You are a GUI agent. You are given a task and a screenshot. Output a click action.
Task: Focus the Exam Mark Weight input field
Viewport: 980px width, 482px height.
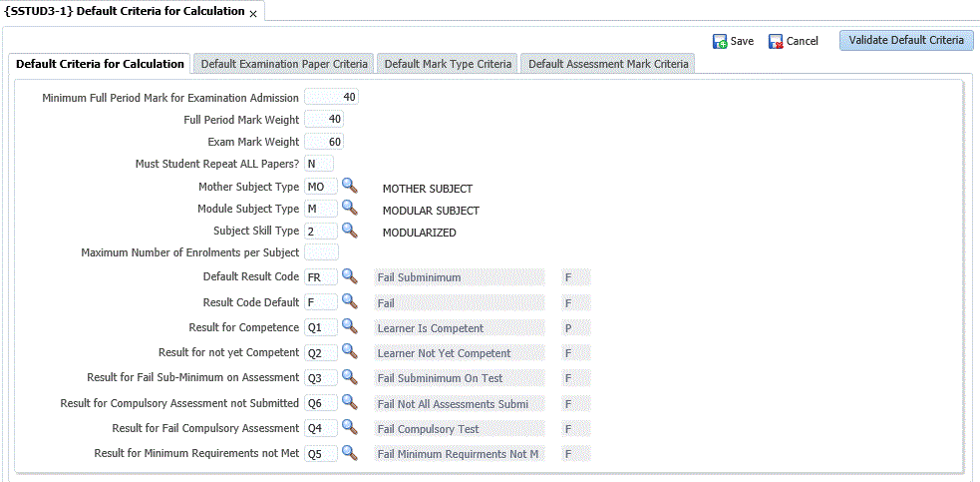[x=324, y=142]
